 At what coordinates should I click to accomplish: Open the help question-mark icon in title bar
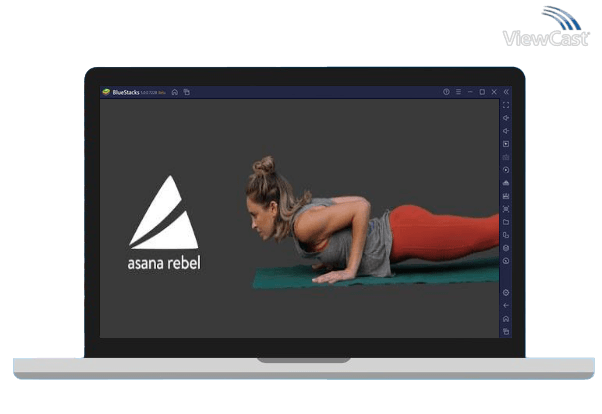tap(446, 92)
